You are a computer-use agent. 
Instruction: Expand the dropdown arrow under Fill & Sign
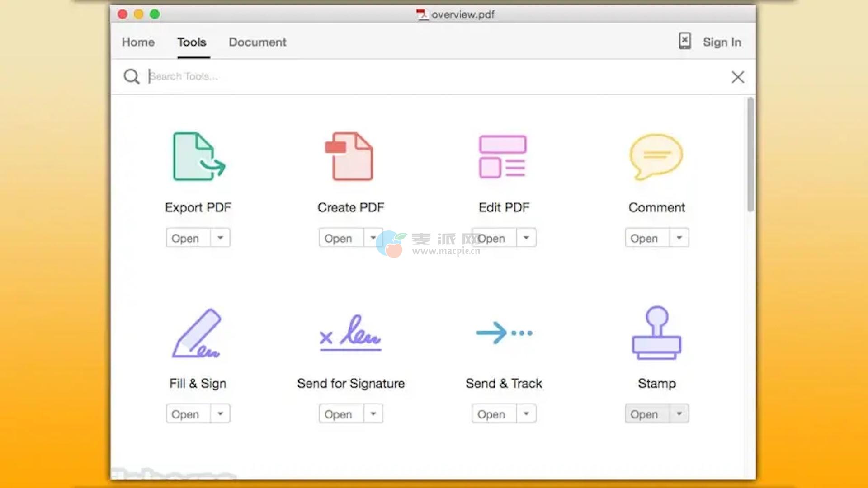pyautogui.click(x=220, y=414)
